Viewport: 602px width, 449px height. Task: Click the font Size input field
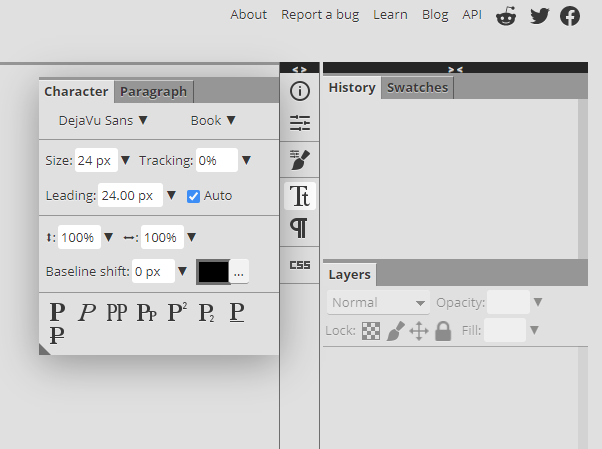coord(96,160)
